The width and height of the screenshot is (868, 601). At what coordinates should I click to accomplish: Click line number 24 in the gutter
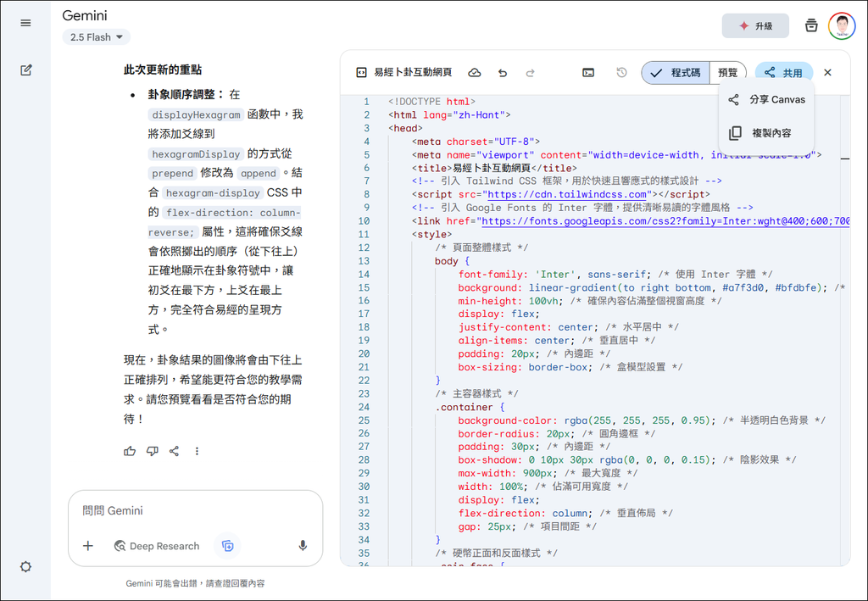pos(363,407)
